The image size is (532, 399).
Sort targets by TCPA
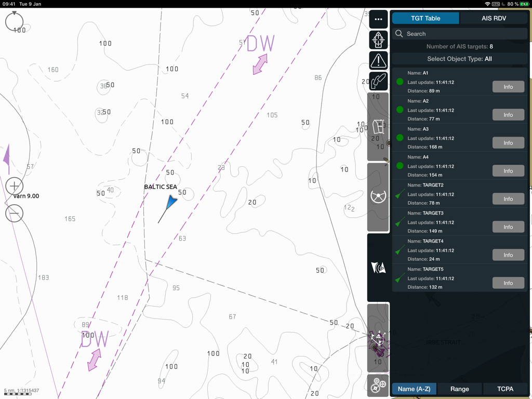coord(504,389)
